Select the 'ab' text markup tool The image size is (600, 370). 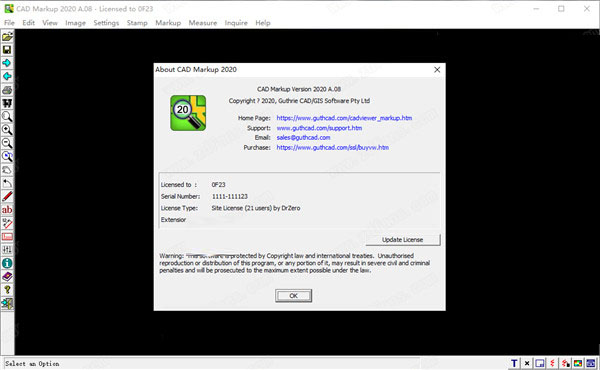point(7,210)
